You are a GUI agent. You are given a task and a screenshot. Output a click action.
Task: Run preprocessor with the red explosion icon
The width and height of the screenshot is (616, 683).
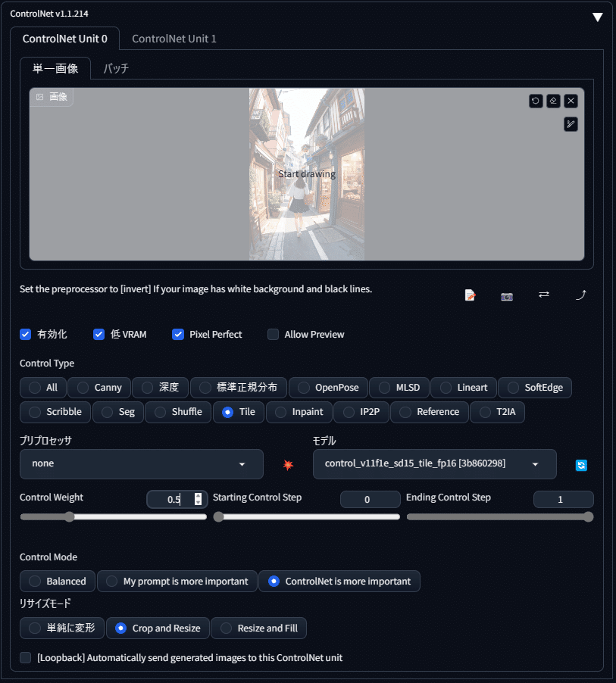pos(288,465)
